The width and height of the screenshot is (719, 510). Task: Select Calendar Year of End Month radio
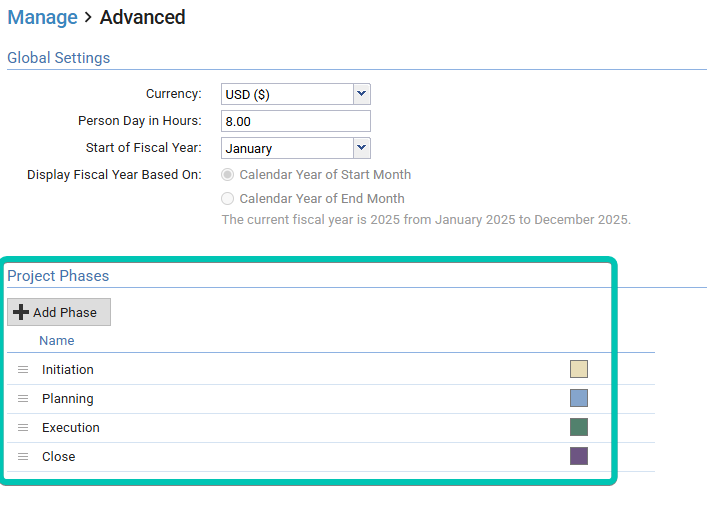227,199
